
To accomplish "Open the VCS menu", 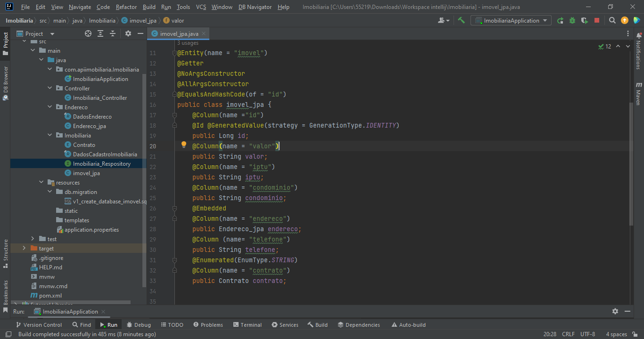I will pos(201,7).
